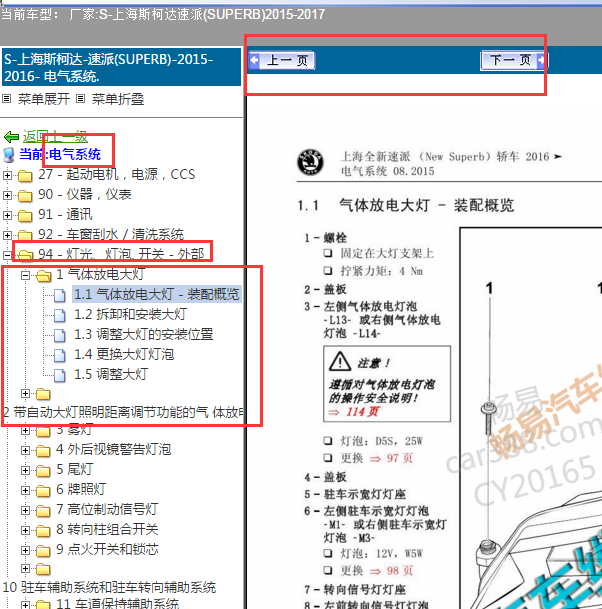The image size is (602, 609).
Task: Click the Skoda logo in document header
Action: pos(310,162)
